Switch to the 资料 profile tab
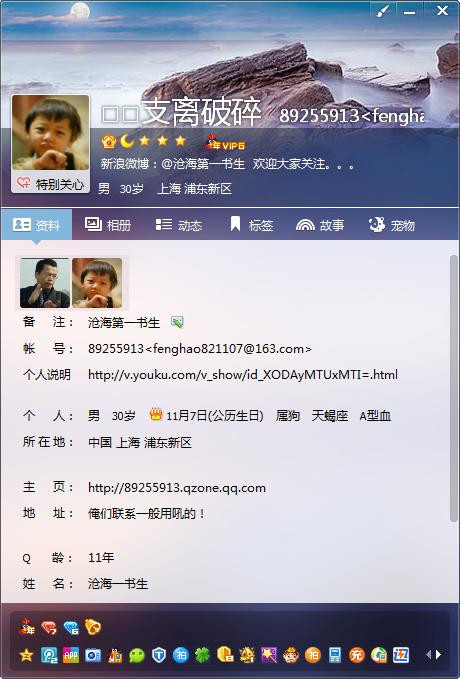 pyautogui.click(x=36, y=225)
